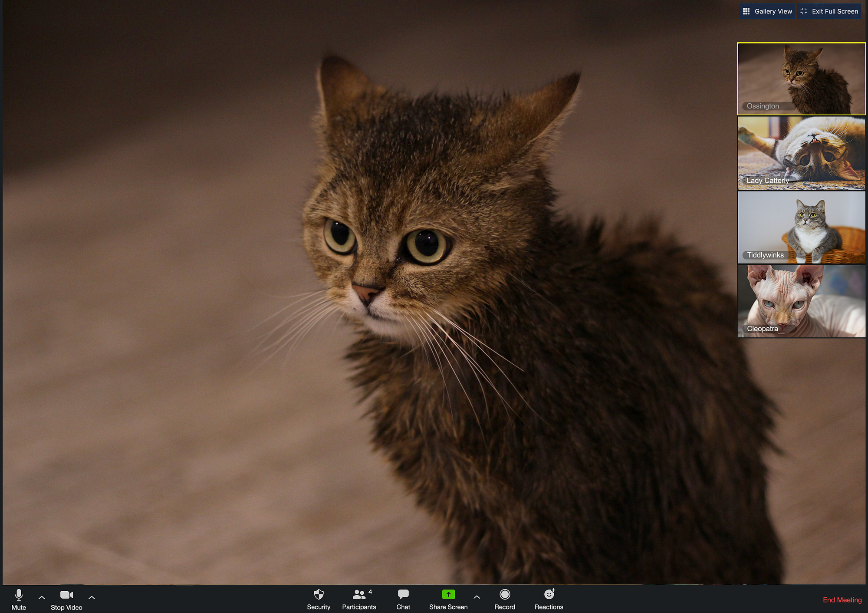This screenshot has height=613, width=868.
Task: Expand video options chevron next to Stop Video
Action: tap(92, 597)
